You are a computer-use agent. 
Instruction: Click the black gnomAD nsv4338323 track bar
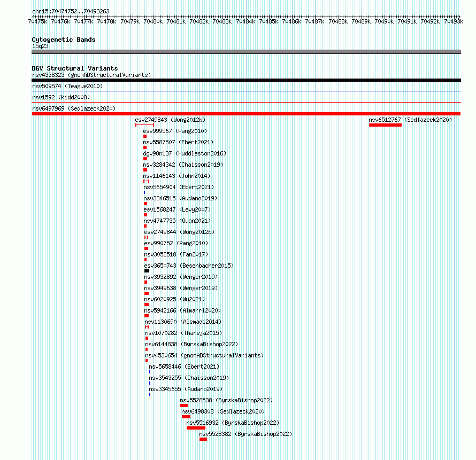point(246,80)
